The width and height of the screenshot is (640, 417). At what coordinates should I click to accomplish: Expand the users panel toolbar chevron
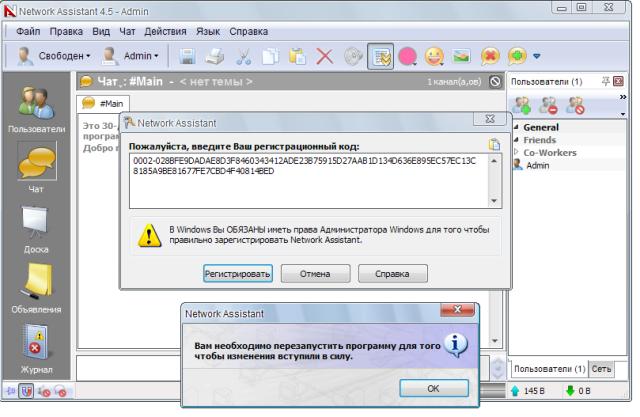(x=623, y=97)
